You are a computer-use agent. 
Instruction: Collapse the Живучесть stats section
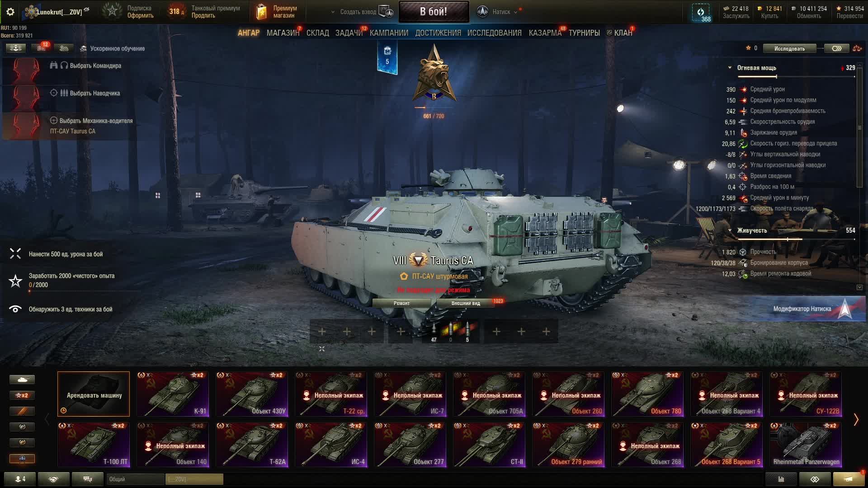[x=730, y=230]
